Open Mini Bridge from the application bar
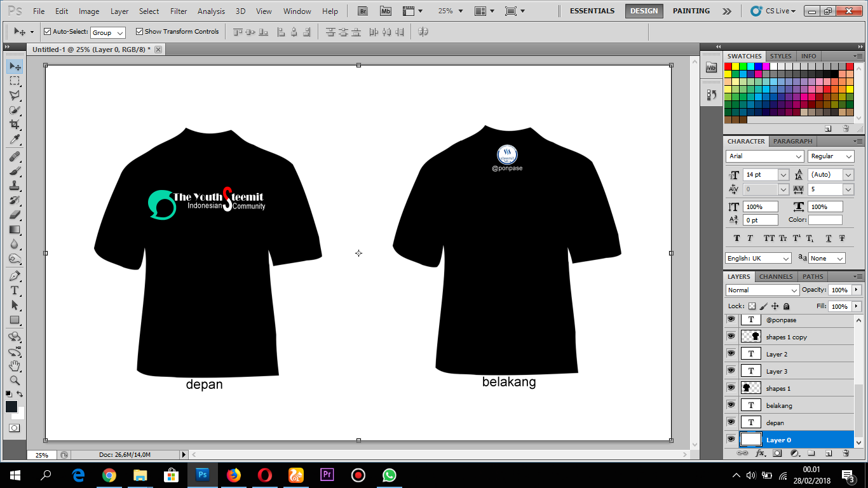 386,11
